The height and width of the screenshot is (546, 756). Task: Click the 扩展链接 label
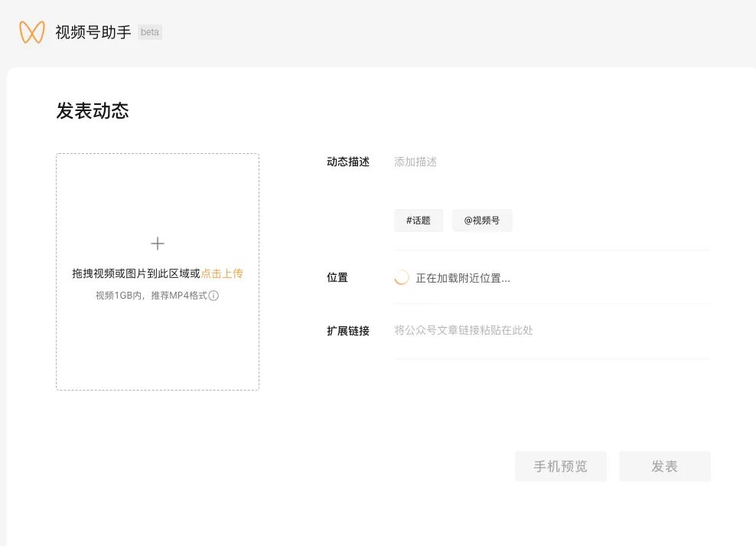[348, 331]
